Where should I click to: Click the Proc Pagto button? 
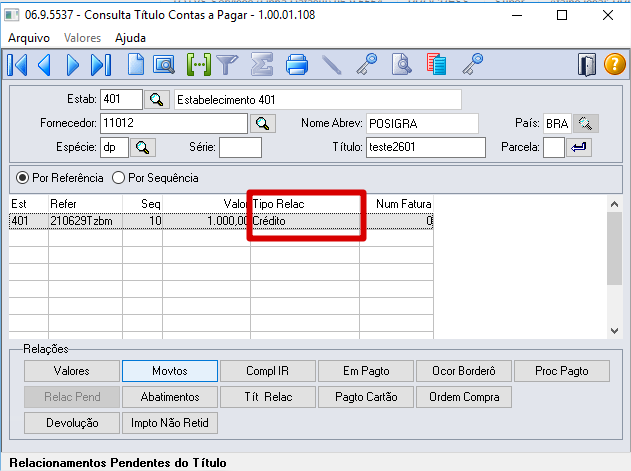click(x=562, y=371)
